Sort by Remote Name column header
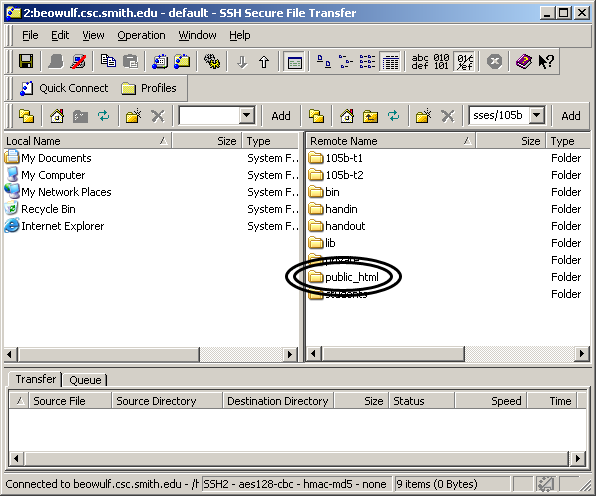 391,141
